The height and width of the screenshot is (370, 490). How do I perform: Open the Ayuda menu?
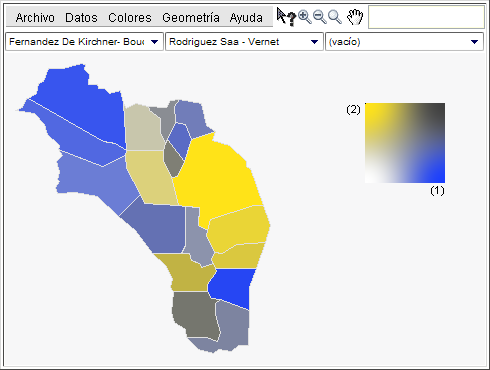pyautogui.click(x=246, y=18)
